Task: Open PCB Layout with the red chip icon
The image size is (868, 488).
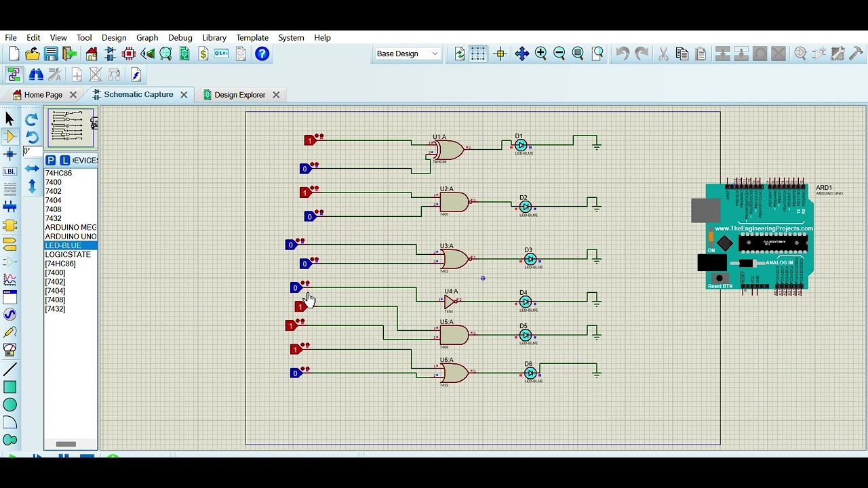Action: (x=129, y=54)
